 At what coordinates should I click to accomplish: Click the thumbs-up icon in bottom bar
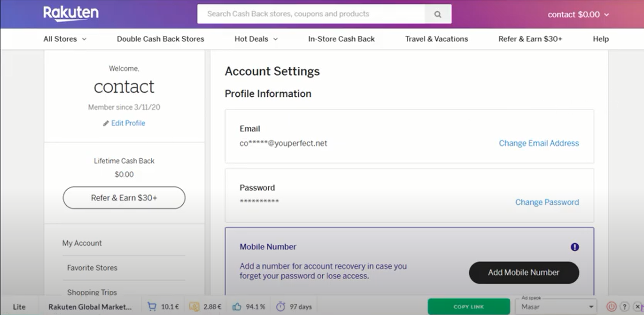tap(237, 306)
